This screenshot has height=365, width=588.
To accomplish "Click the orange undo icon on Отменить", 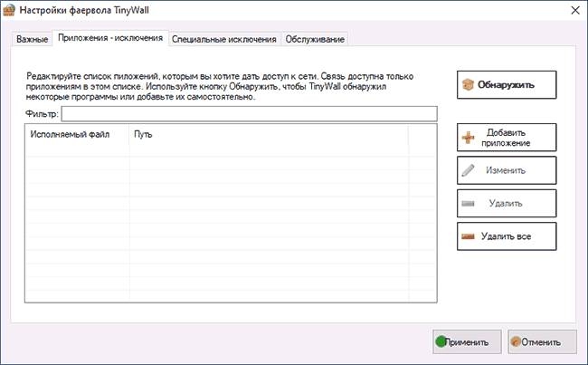I will tap(516, 341).
